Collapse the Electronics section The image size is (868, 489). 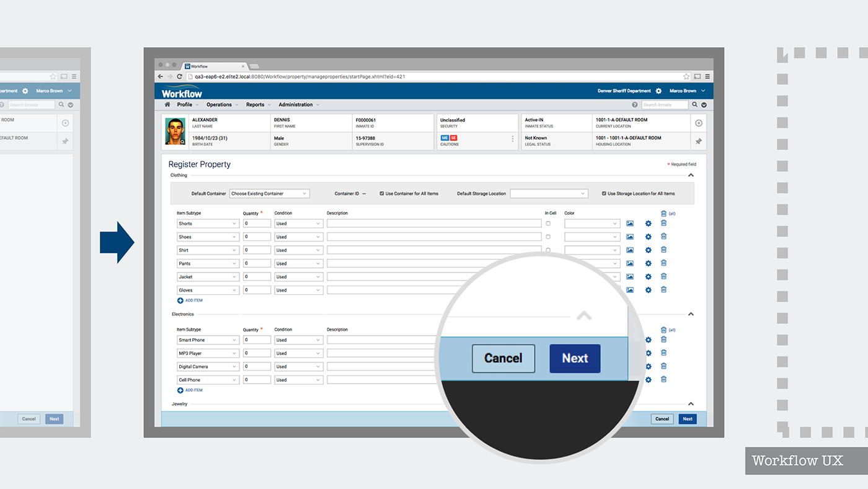point(691,315)
